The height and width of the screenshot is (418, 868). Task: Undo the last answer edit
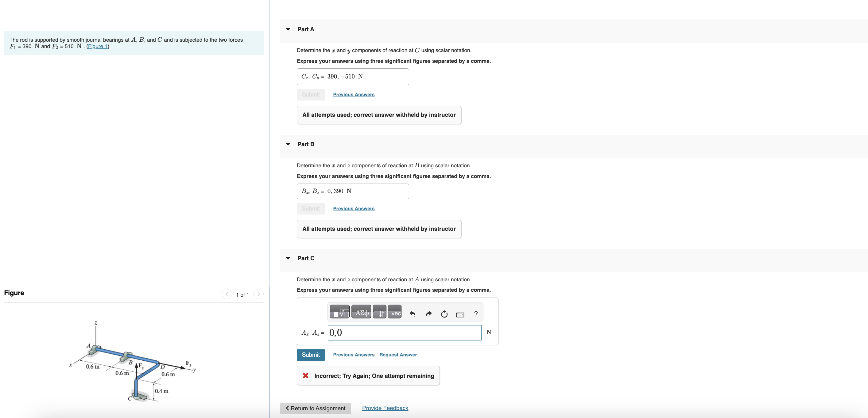413,314
